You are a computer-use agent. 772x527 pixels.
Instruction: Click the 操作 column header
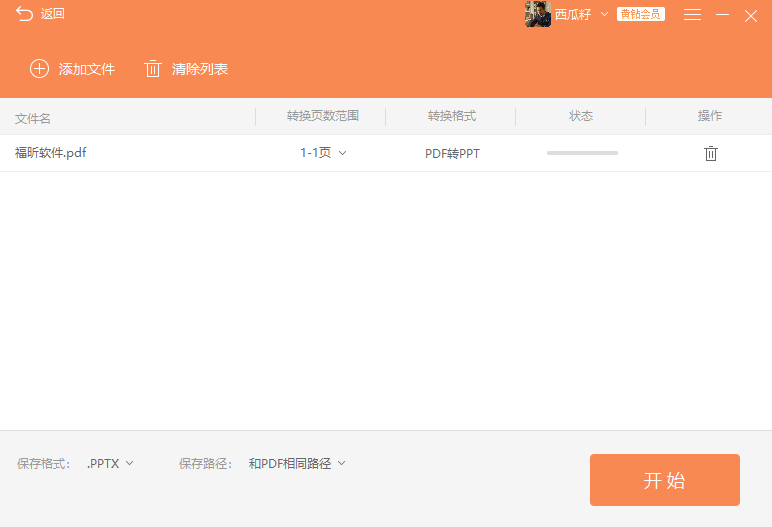pos(709,116)
